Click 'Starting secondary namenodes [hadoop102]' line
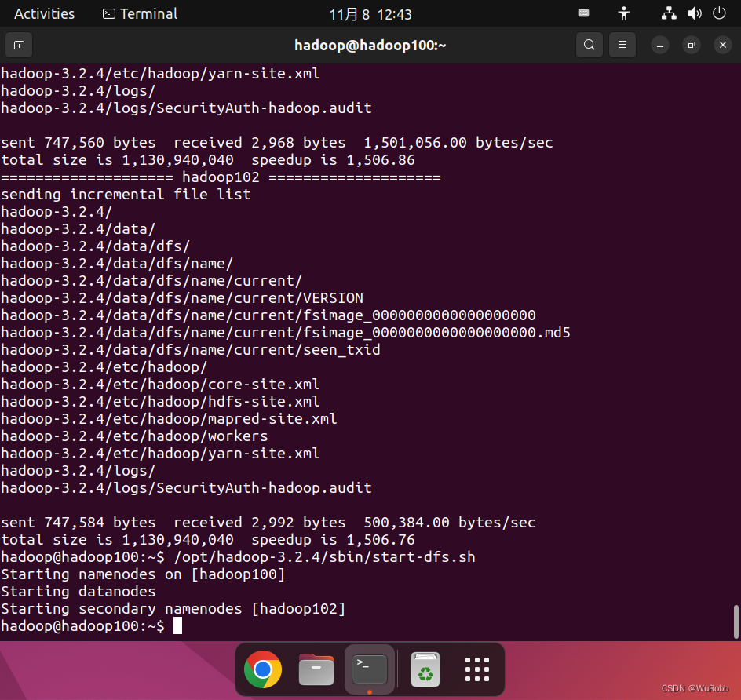The width and height of the screenshot is (741, 700). pos(173,609)
